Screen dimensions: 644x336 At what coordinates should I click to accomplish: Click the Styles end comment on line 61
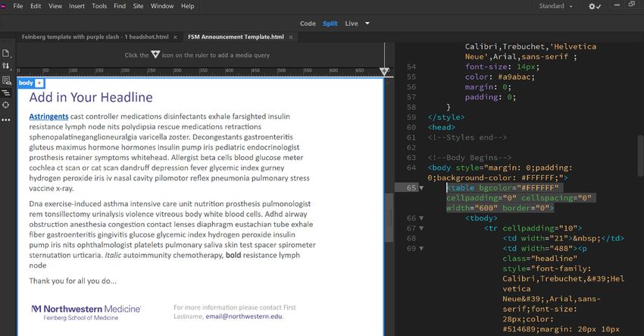coord(467,137)
